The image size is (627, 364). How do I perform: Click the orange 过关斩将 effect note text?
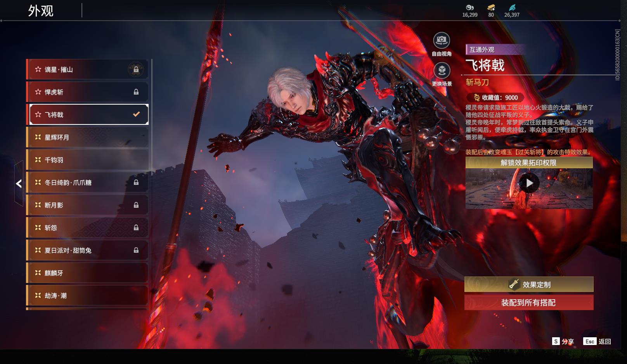coord(529,152)
